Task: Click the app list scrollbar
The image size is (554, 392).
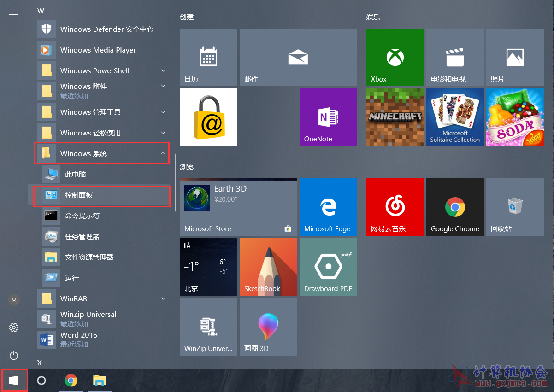Action: [x=175, y=182]
